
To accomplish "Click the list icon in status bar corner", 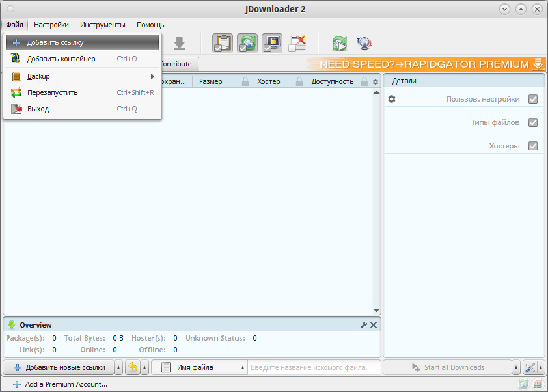I will (538, 384).
